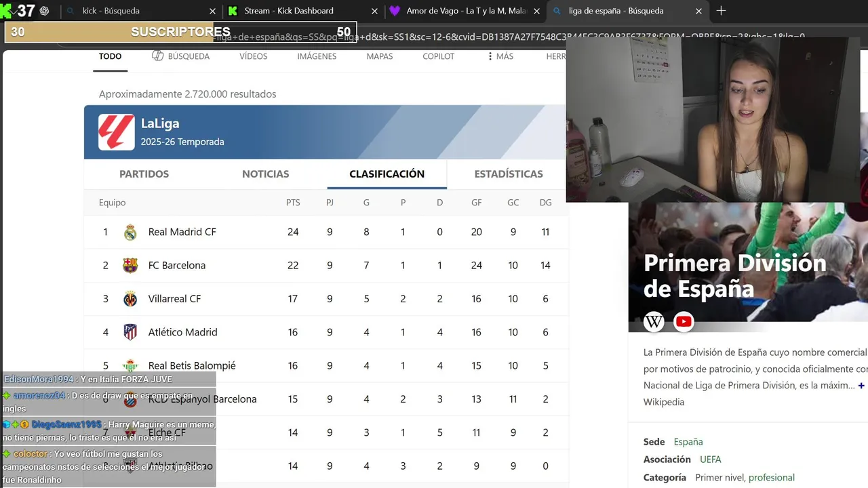Open the 'España' link next to Sede

(x=688, y=442)
